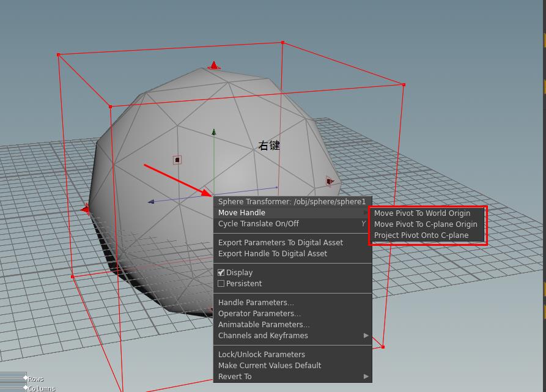Choose Export Parameters To Digital Asset
This screenshot has width=546, height=392.
(x=292, y=243)
